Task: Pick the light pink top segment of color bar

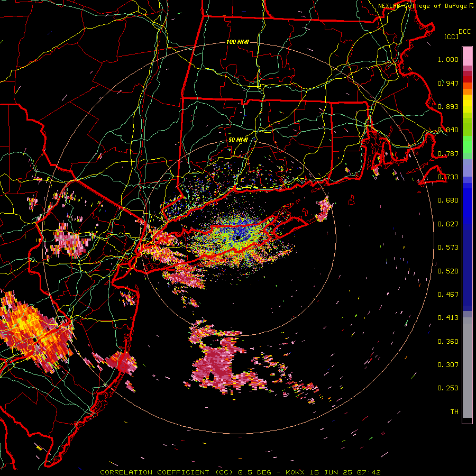Action: point(467,57)
